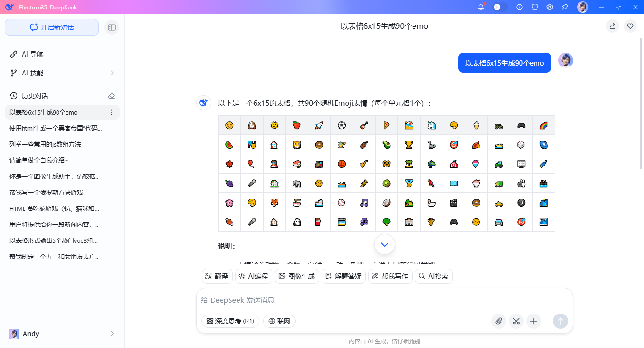This screenshot has width=644, height=348.
Task: Enable 深度思考 (R1) mode
Action: click(x=230, y=321)
